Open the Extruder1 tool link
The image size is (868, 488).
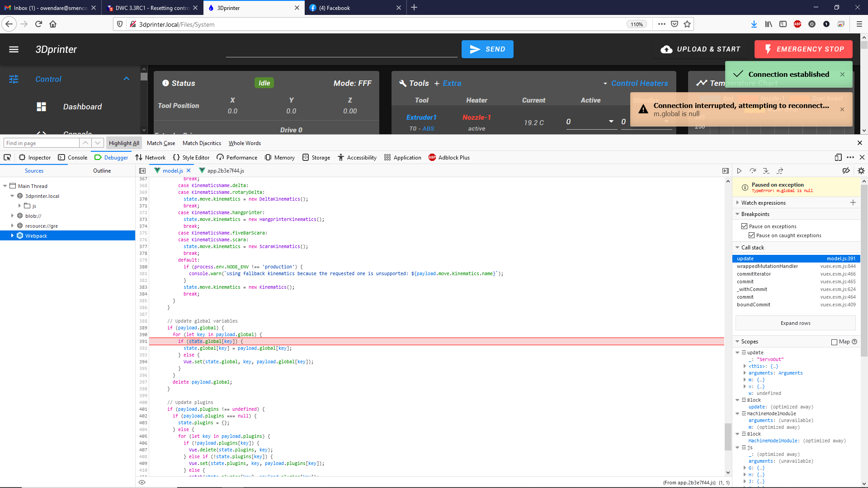(421, 117)
